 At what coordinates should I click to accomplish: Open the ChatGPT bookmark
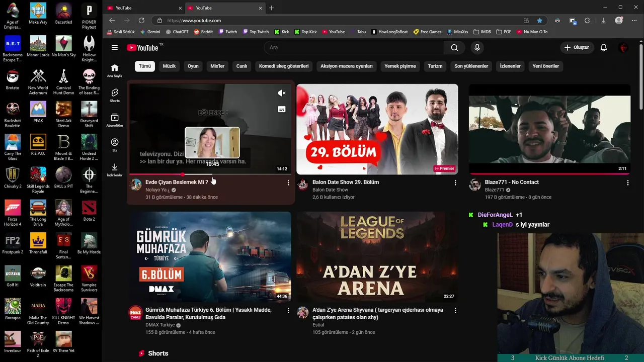[x=177, y=32]
